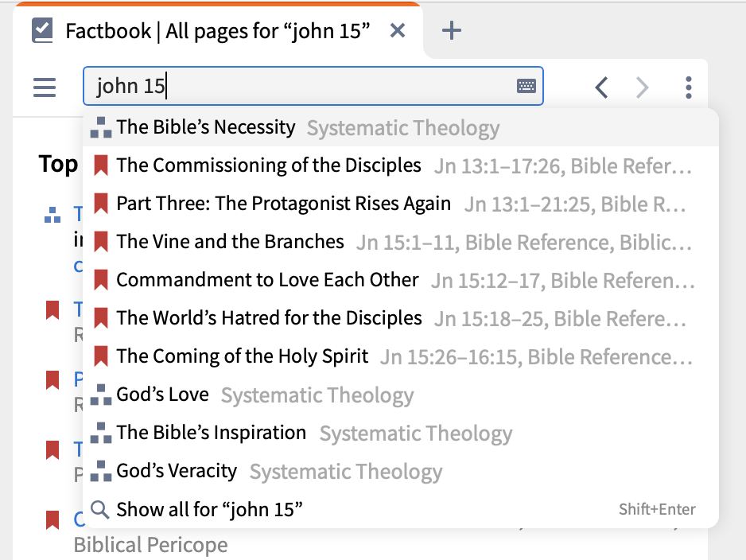Image resolution: width=746 pixels, height=560 pixels.
Task: Go forward with the right chevron arrow
Action: tap(643, 87)
